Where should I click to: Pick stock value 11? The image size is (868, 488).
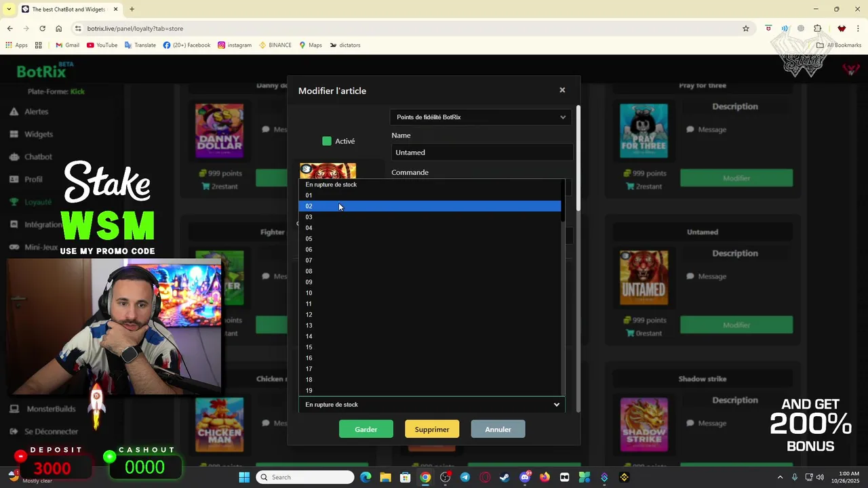(430, 304)
